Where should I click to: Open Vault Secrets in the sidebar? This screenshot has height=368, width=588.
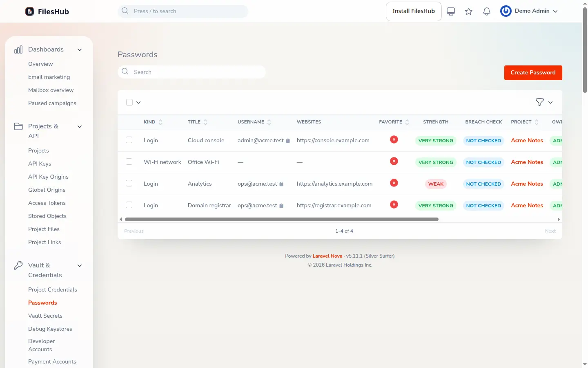(45, 316)
